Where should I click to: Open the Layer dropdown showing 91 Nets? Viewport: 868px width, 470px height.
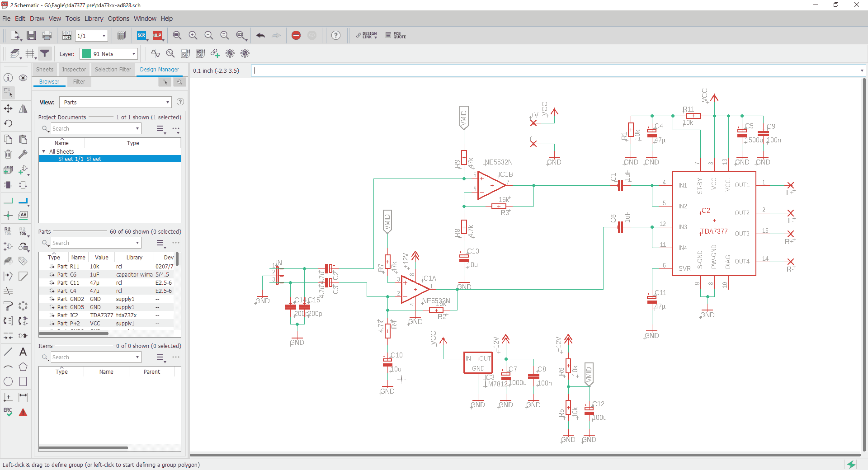pyautogui.click(x=108, y=54)
